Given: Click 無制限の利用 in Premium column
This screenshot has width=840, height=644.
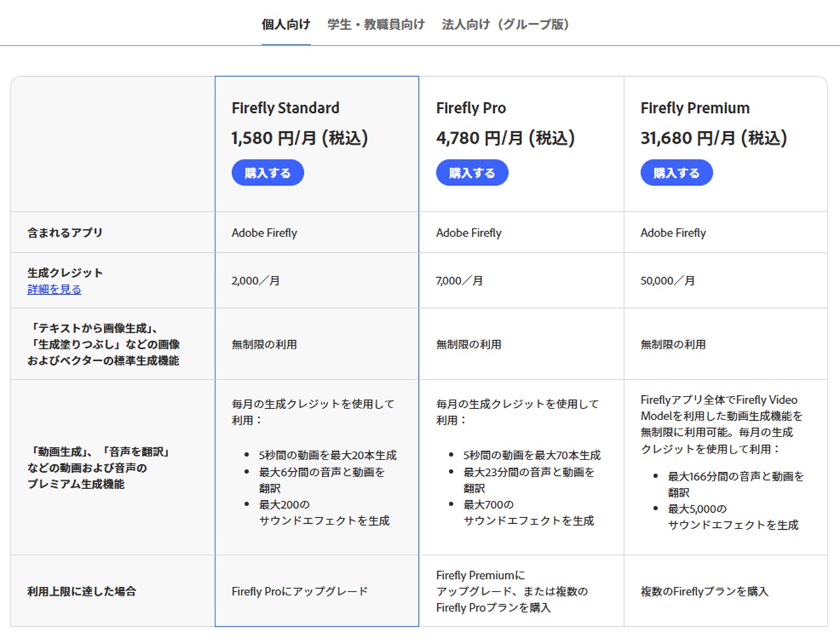Looking at the screenshot, I should (673, 344).
